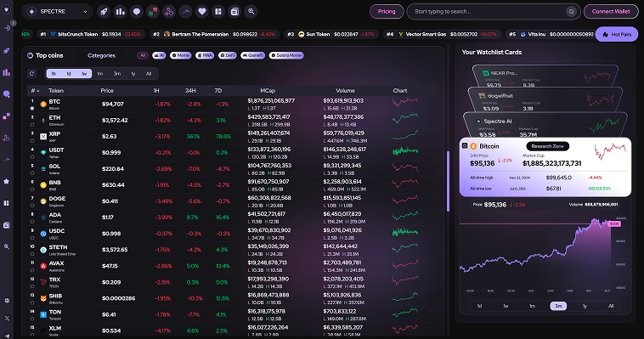Filter coins by the Meme category chip
The width and height of the screenshot is (644, 339).
[180, 55]
